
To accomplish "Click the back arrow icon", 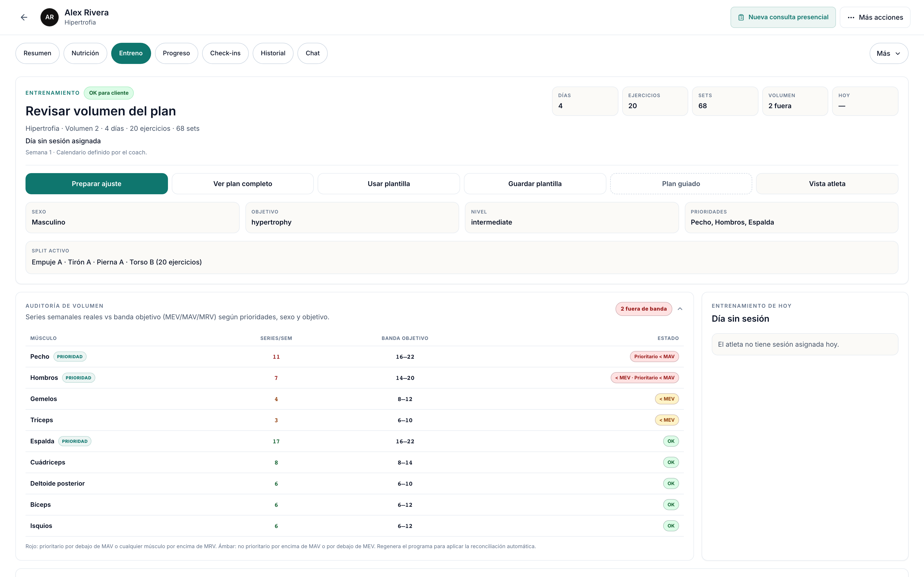I will 24,17.
